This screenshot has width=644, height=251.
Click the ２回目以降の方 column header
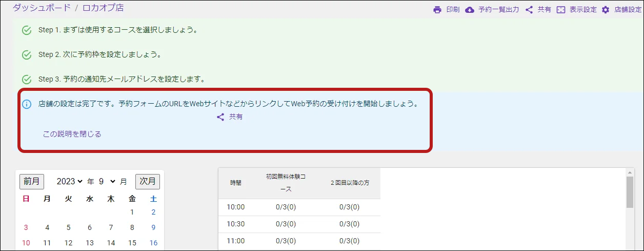coord(350,183)
